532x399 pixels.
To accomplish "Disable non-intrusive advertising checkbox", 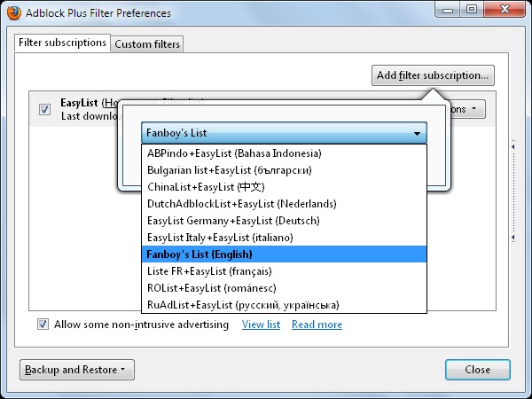I will (x=43, y=325).
